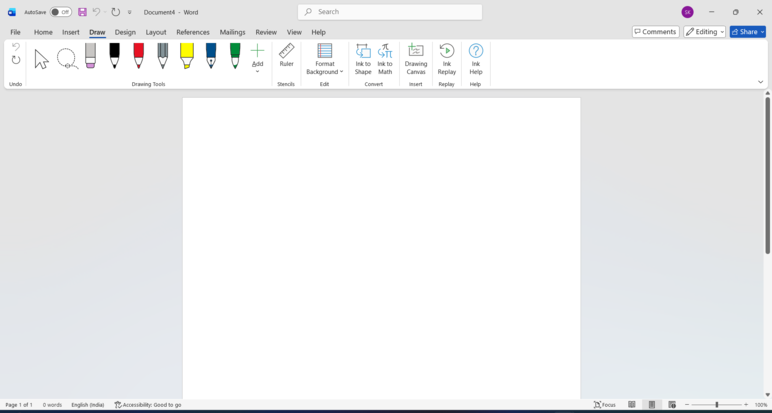Click the zoom out minus button
This screenshot has height=413, width=772.
tap(687, 405)
